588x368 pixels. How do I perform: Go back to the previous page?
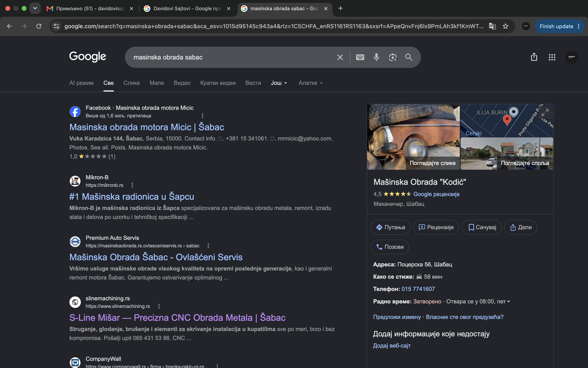point(9,26)
